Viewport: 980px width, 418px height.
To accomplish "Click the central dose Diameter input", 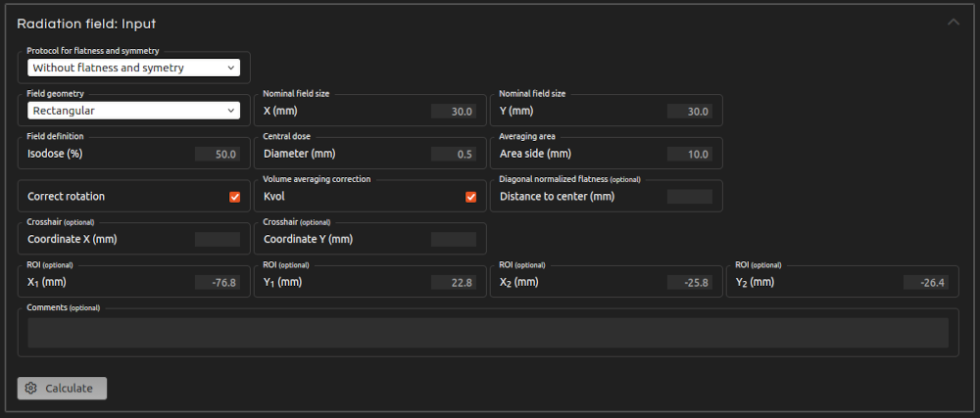I will [x=454, y=154].
